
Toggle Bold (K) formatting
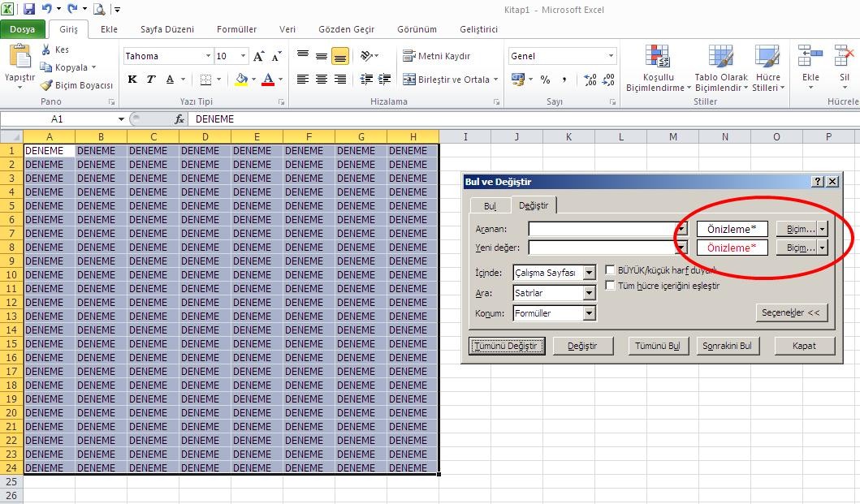point(132,80)
